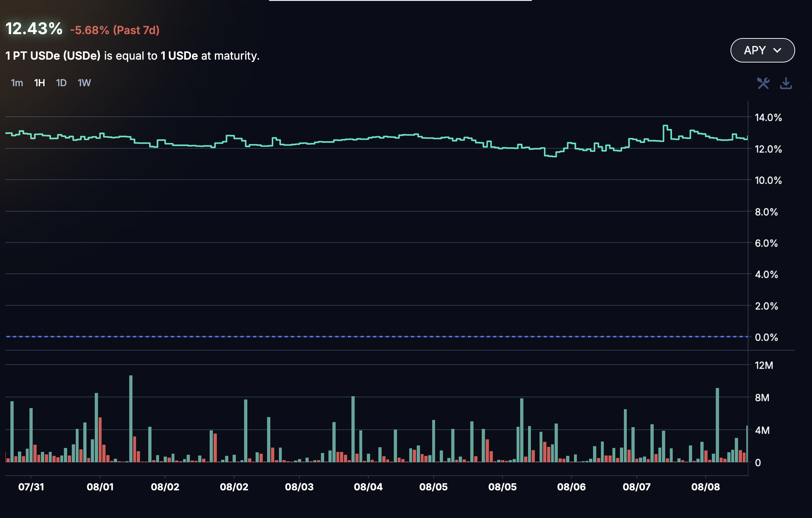Click the highest APY line spike after 08/07

[x=665, y=126]
